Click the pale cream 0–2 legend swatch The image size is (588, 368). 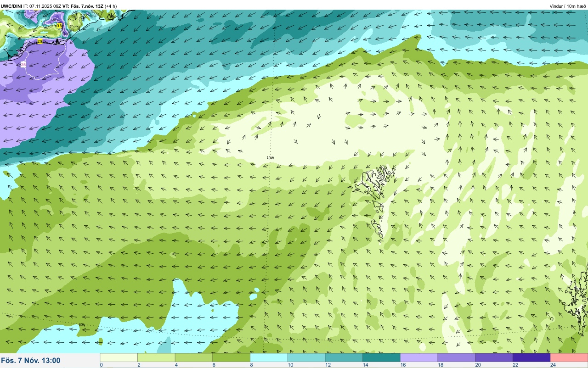(119, 357)
